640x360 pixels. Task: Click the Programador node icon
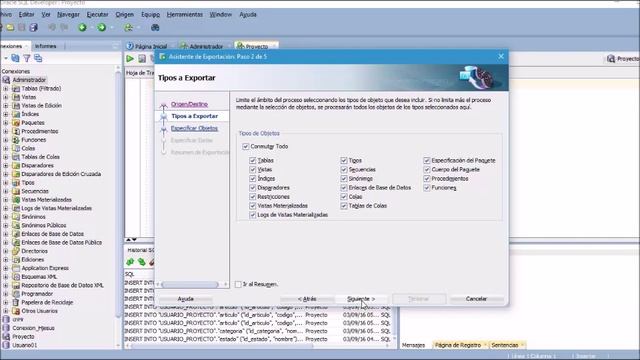point(16,294)
